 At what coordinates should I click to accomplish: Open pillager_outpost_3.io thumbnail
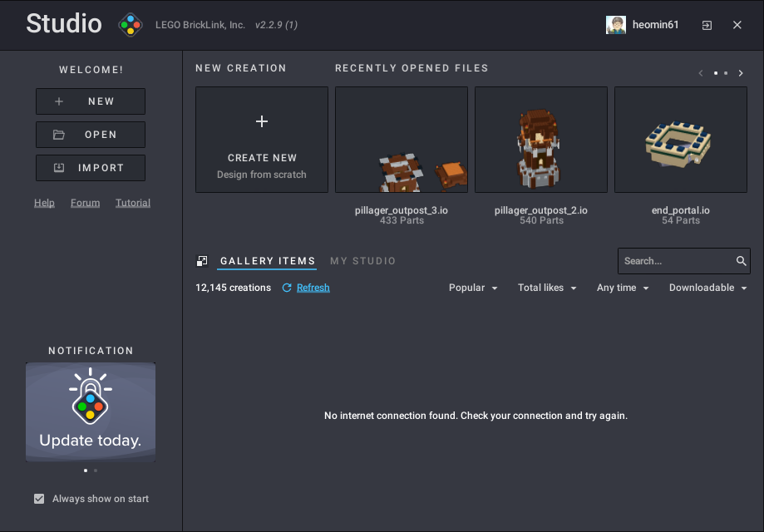[x=402, y=140]
